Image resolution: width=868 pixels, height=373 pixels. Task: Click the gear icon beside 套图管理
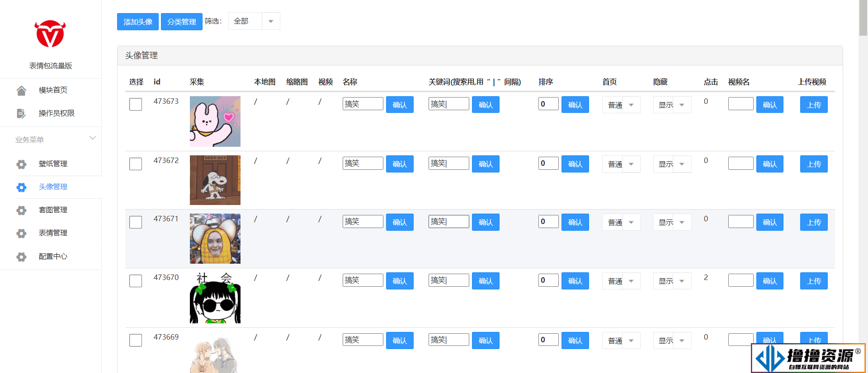[21, 210]
